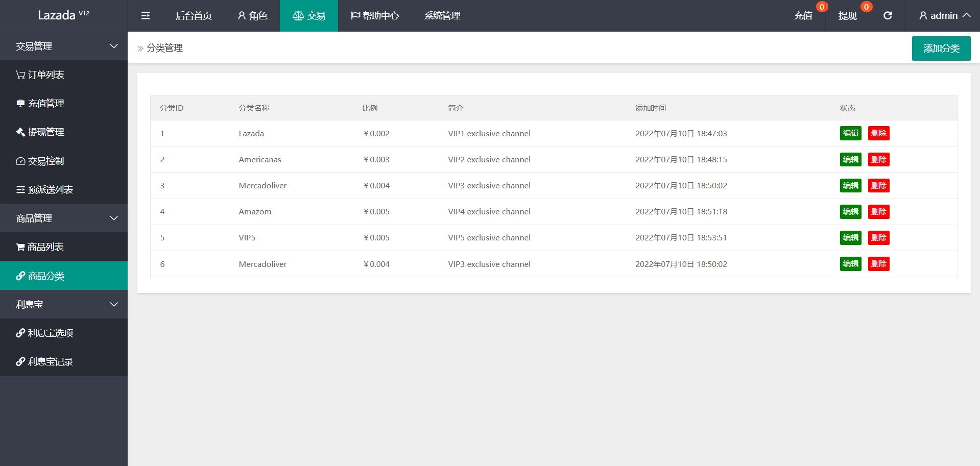Click the gauge icon beside 交易控制
The height and width of the screenshot is (466, 980).
20,161
